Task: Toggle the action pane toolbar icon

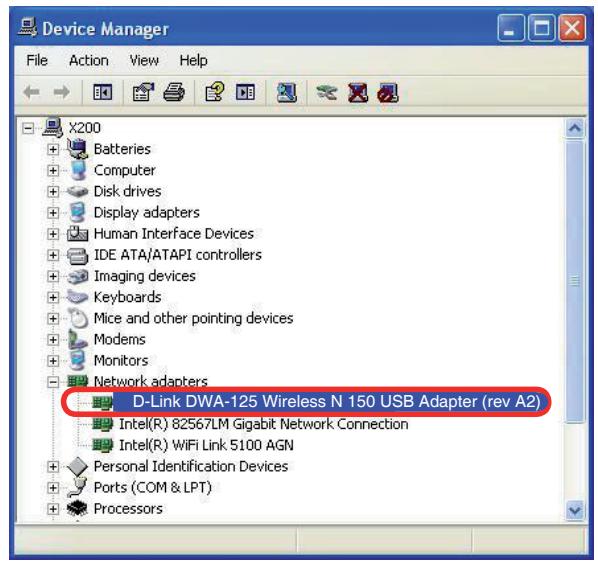Action: [x=245, y=92]
